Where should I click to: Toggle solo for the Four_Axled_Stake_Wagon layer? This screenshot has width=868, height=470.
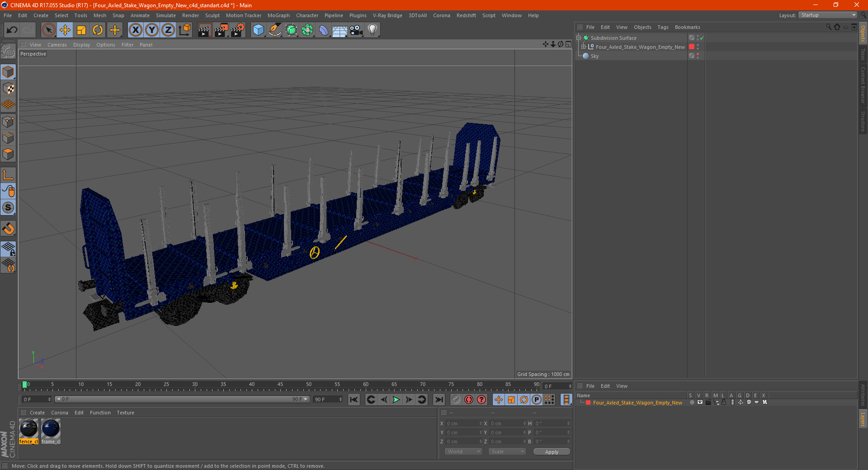tap(692, 402)
